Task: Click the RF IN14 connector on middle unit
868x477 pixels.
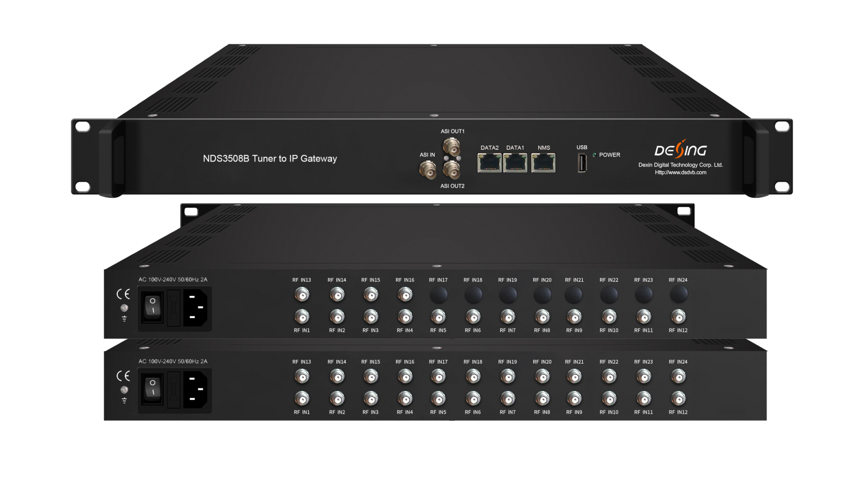Action: pyautogui.click(x=337, y=294)
